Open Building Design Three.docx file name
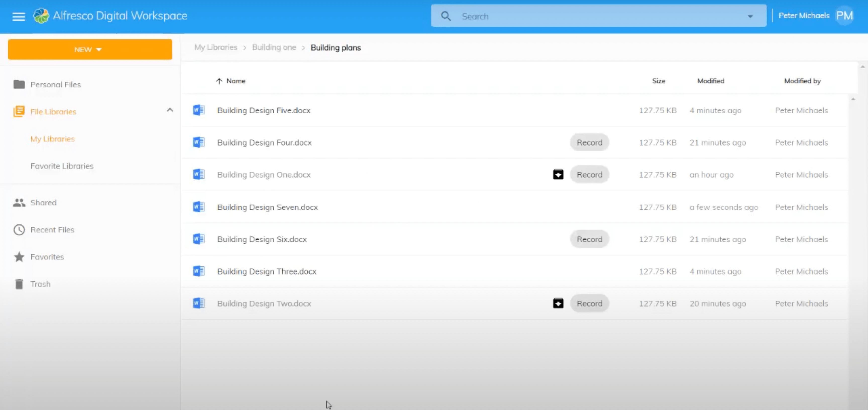The width and height of the screenshot is (868, 410). [267, 271]
